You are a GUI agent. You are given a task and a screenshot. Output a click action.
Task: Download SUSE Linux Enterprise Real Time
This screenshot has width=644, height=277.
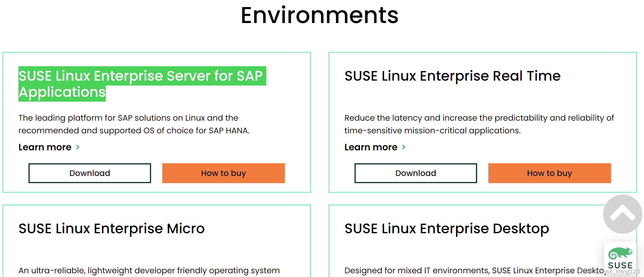click(x=416, y=173)
